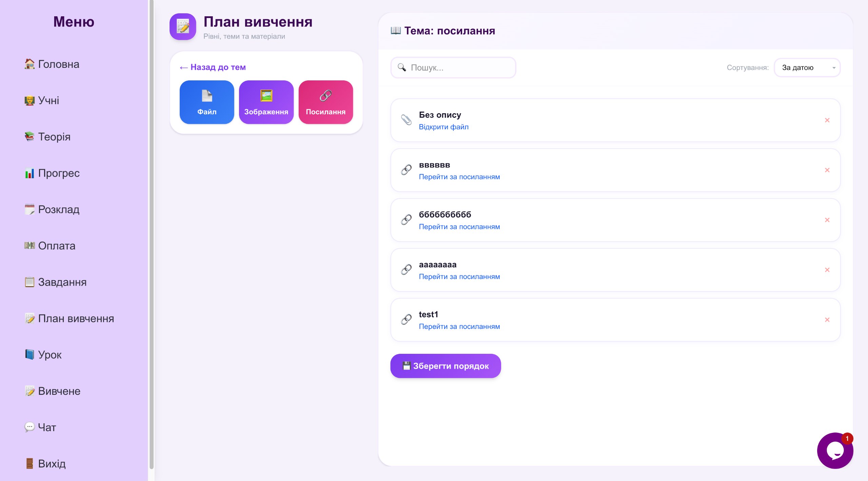The width and height of the screenshot is (868, 481).
Task: Open the Урок menu item
Action: pyautogui.click(x=43, y=354)
